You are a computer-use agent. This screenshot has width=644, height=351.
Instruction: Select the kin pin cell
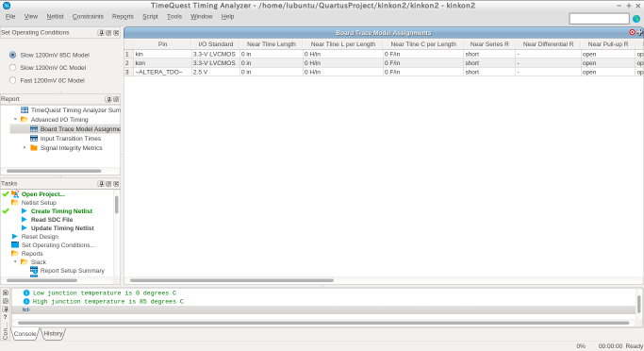tap(162, 54)
